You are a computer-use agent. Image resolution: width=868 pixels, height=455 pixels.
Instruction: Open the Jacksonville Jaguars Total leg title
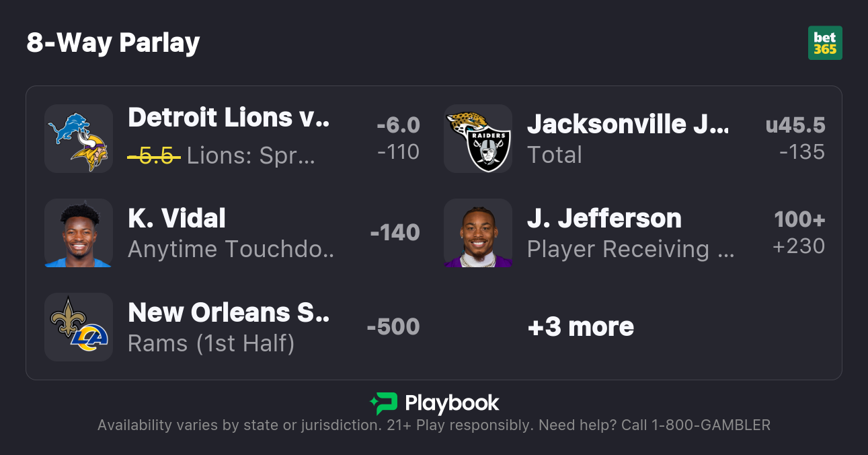(x=627, y=124)
